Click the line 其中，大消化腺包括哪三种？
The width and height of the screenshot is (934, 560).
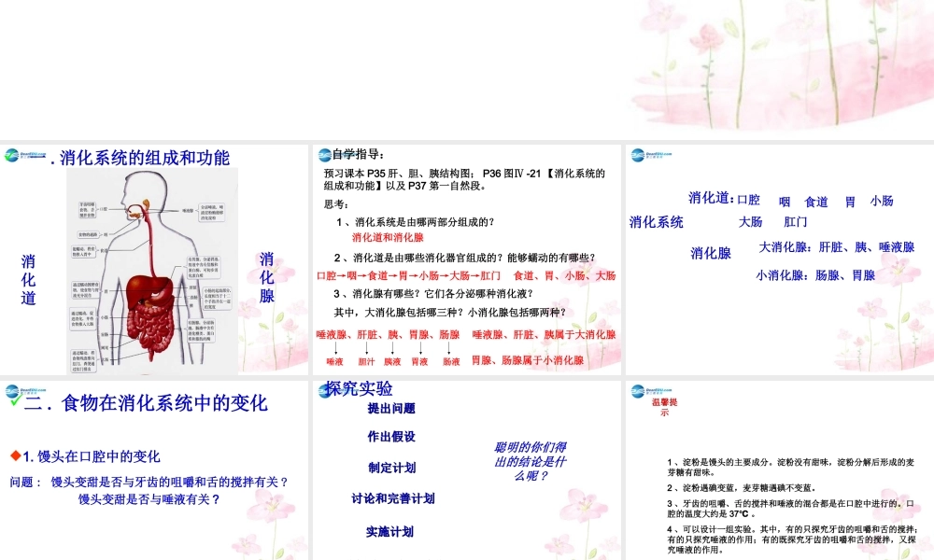coord(450,312)
